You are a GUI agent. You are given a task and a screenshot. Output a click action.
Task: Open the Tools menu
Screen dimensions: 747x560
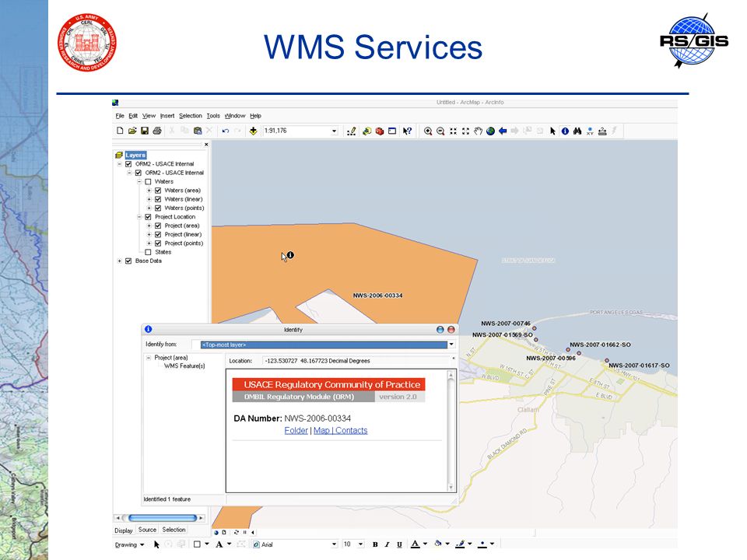(x=213, y=116)
